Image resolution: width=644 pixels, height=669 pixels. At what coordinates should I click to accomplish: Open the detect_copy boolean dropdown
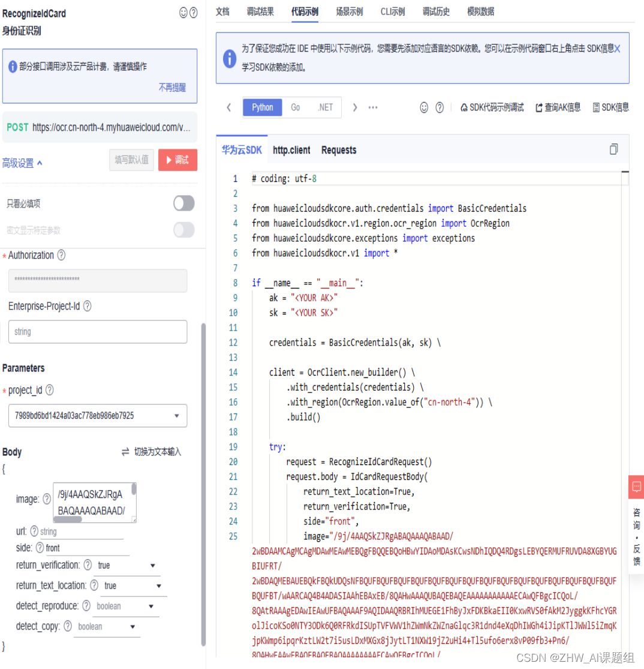pyautogui.click(x=107, y=627)
